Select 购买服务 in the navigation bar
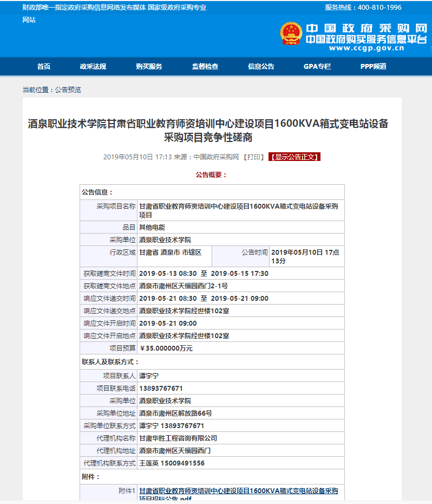 (x=149, y=67)
